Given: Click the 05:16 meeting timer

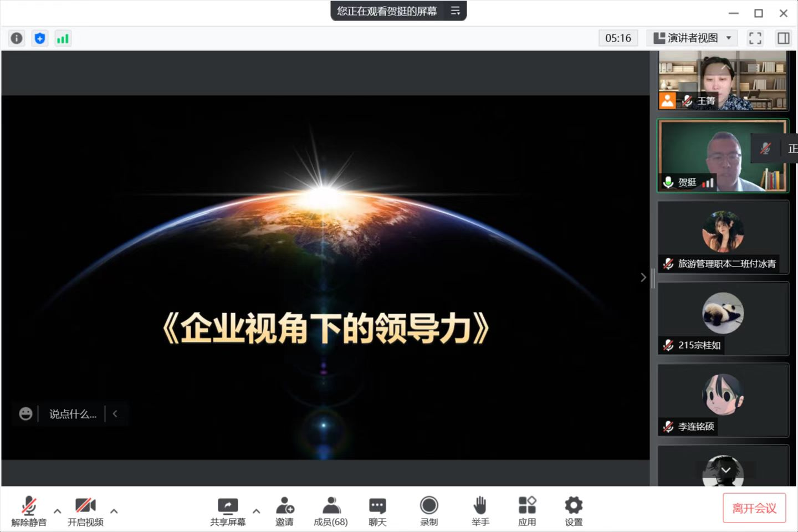Looking at the screenshot, I should click(x=618, y=38).
